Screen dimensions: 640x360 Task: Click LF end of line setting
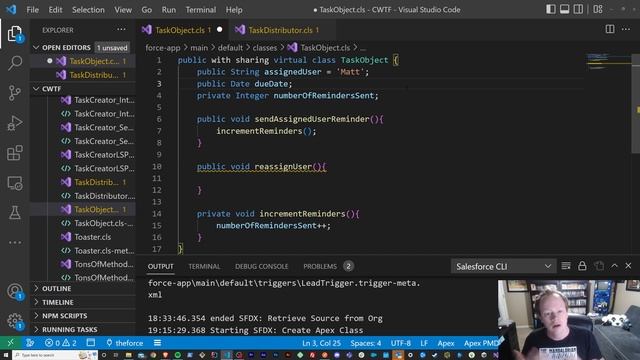pyautogui.click(x=424, y=343)
